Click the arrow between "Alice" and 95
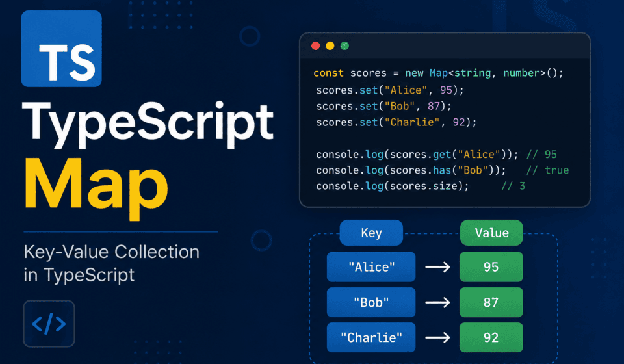 point(437,267)
